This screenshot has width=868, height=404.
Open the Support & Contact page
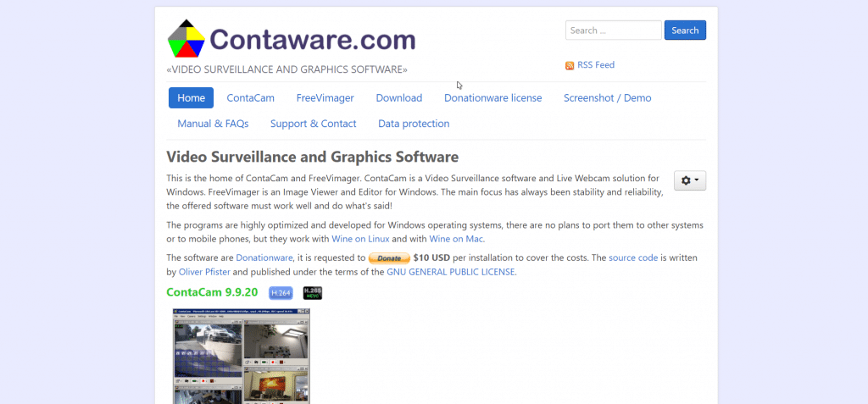coord(314,124)
